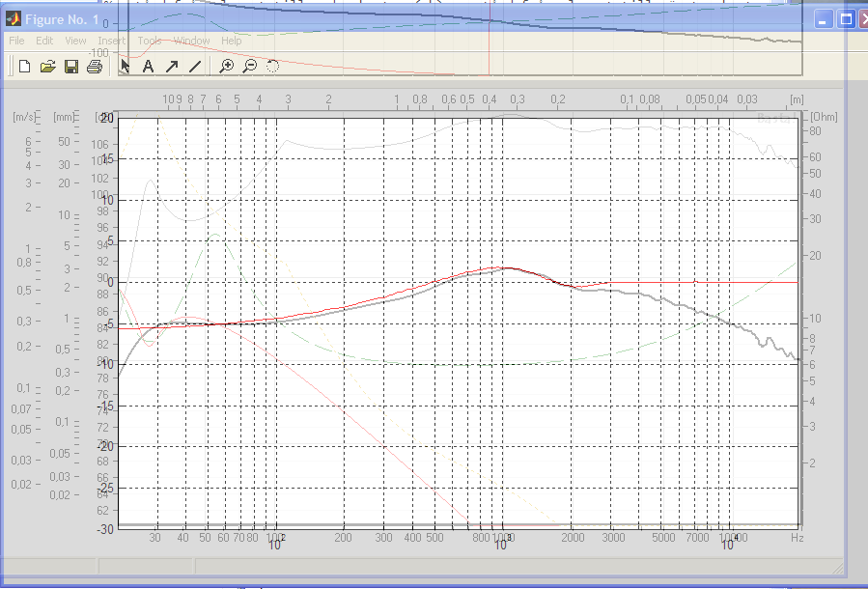The image size is (868, 589).
Task: Open the File menu
Action: (x=16, y=41)
